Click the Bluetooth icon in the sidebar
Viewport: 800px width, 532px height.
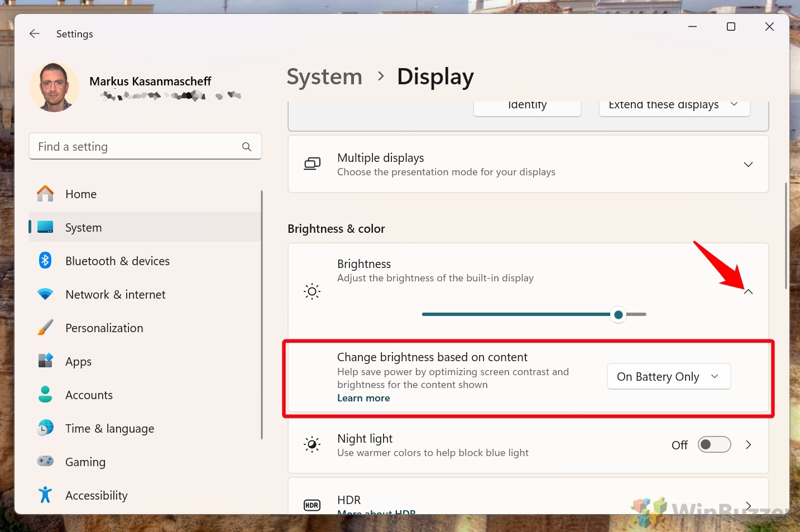(x=45, y=260)
